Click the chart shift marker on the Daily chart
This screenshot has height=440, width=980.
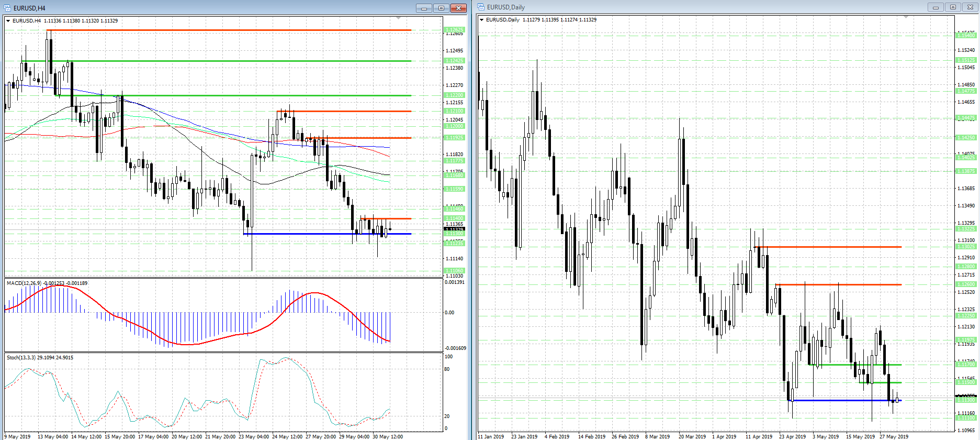click(x=906, y=17)
